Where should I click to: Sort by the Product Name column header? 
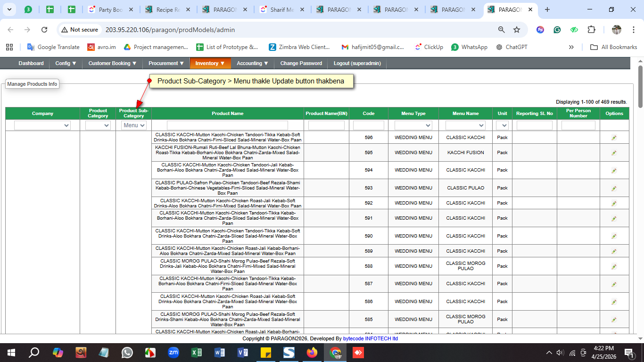click(x=227, y=113)
